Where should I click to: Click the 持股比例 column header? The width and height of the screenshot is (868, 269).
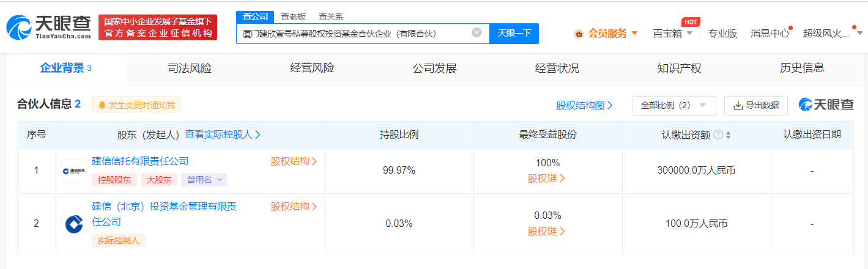(x=399, y=134)
